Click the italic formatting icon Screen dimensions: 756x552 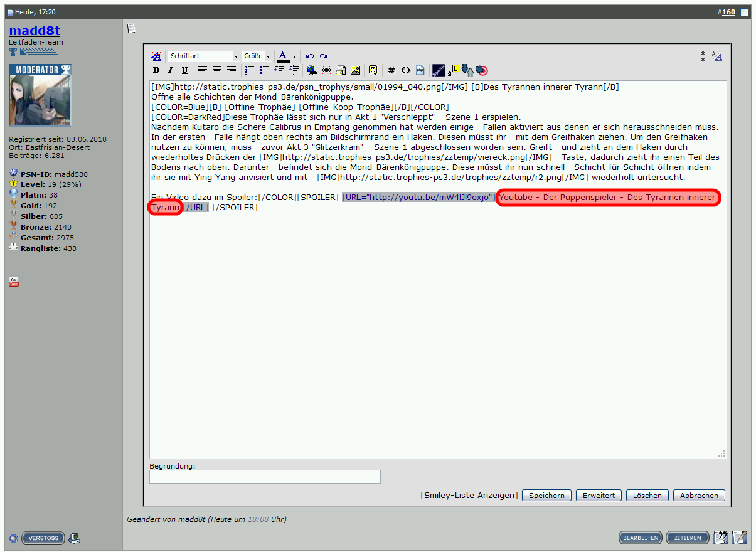point(170,70)
